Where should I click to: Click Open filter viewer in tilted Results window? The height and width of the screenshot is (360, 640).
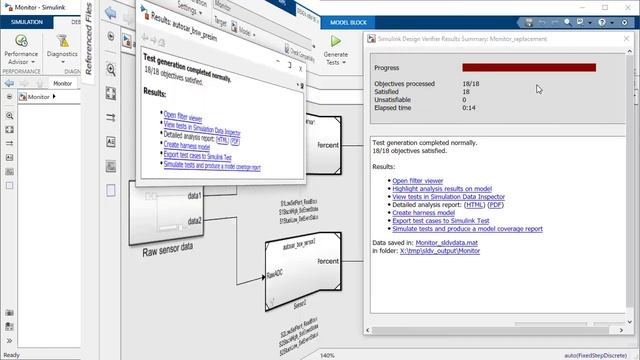pyautogui.click(x=183, y=117)
